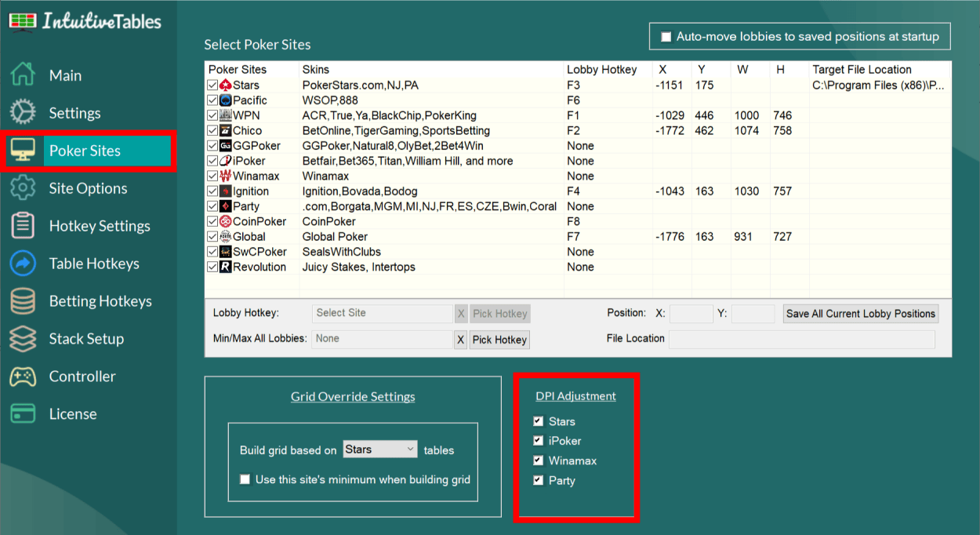Click the Winamax site logo icon
980x535 pixels.
226,176
